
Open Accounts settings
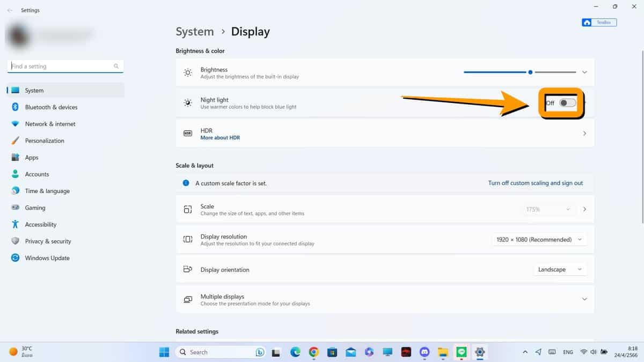(38, 174)
